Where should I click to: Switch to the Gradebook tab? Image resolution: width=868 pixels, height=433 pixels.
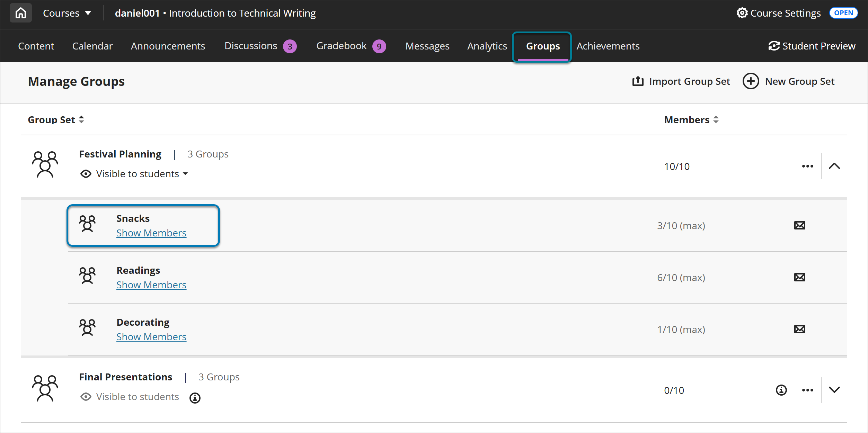click(x=342, y=46)
